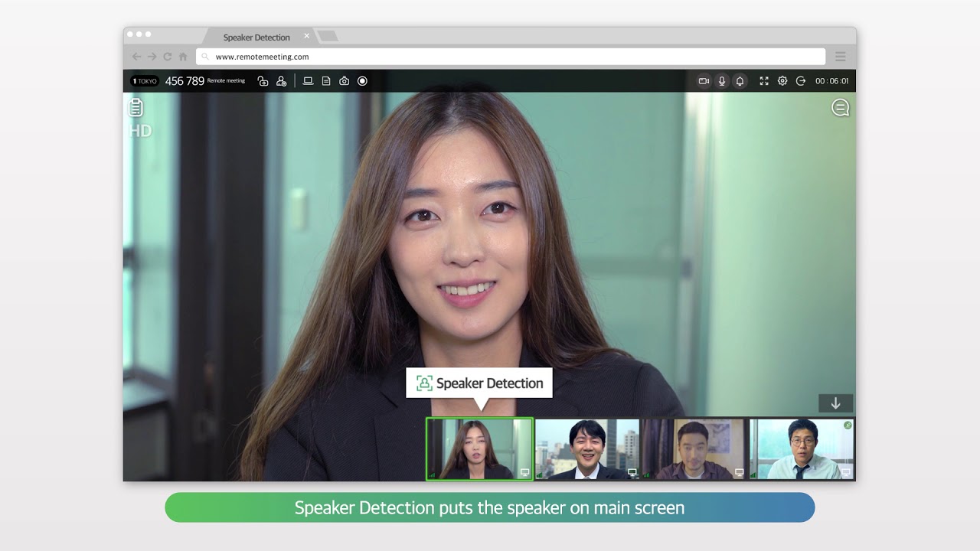Collapse the participant thumbnail strip with the down arrow
This screenshot has width=980, height=551.
(835, 403)
